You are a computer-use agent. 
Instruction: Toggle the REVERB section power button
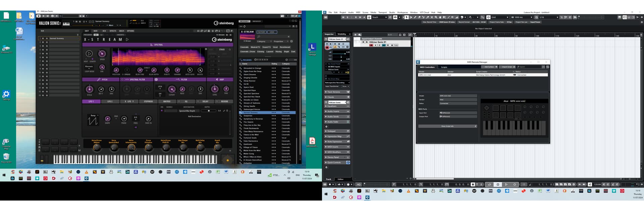(217, 101)
